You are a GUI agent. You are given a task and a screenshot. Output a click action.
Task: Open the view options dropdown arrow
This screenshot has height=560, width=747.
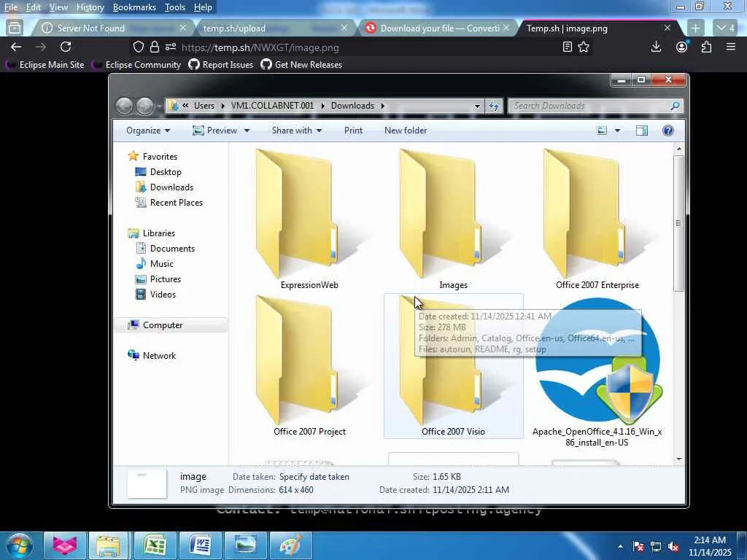click(x=617, y=131)
